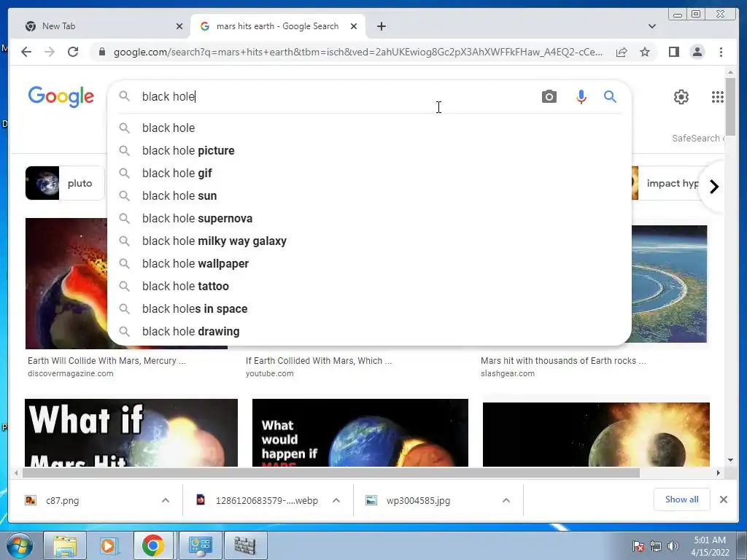The width and height of the screenshot is (747, 560).
Task: Open the planet explosion thumbnail in bottom row
Action: point(596,435)
